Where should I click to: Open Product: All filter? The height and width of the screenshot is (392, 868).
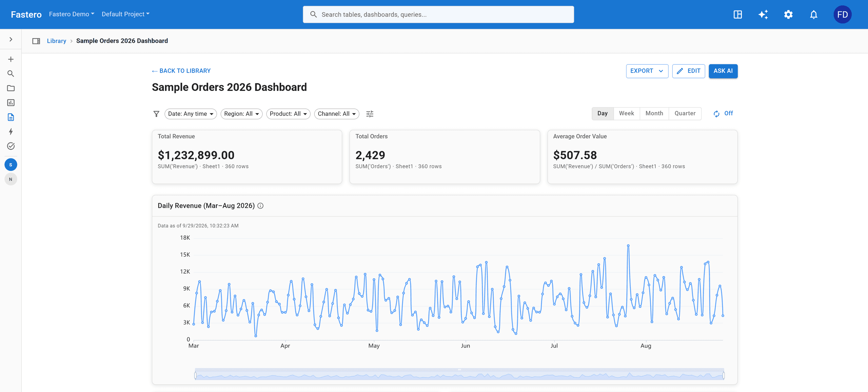click(x=288, y=114)
